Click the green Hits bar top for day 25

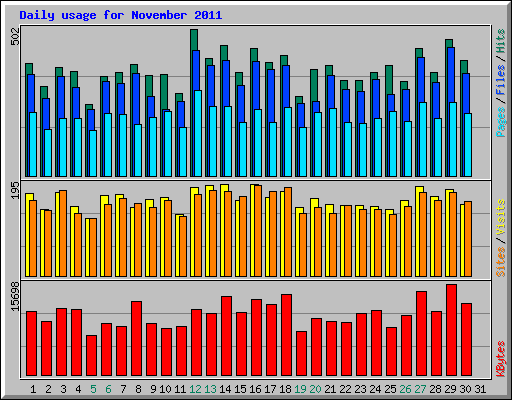coord(389,80)
